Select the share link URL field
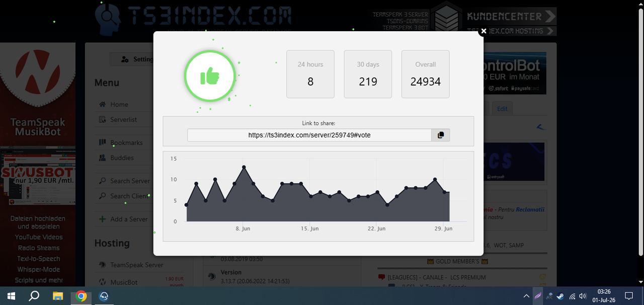644x305 pixels. click(309, 135)
